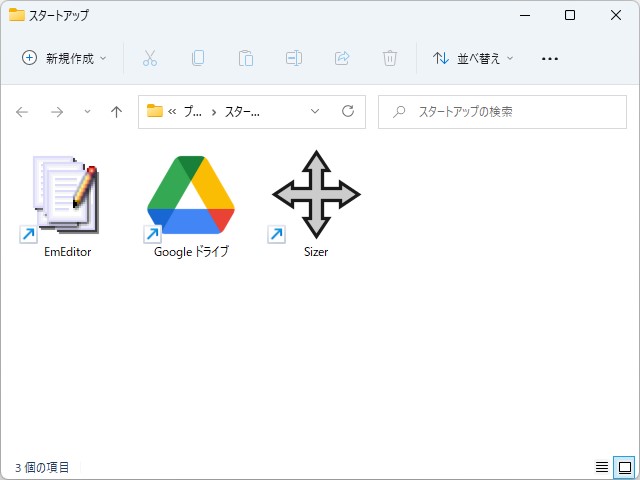Open the 新規作成 menu
This screenshot has height=480, width=640.
coord(64,58)
